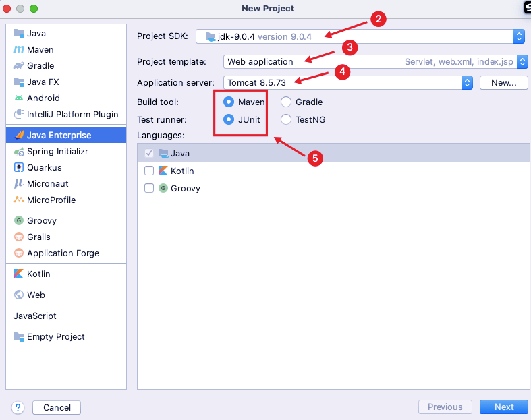Viewport: 531px width, 420px height.
Task: Select the TestNG test runner radio button
Action: click(286, 119)
